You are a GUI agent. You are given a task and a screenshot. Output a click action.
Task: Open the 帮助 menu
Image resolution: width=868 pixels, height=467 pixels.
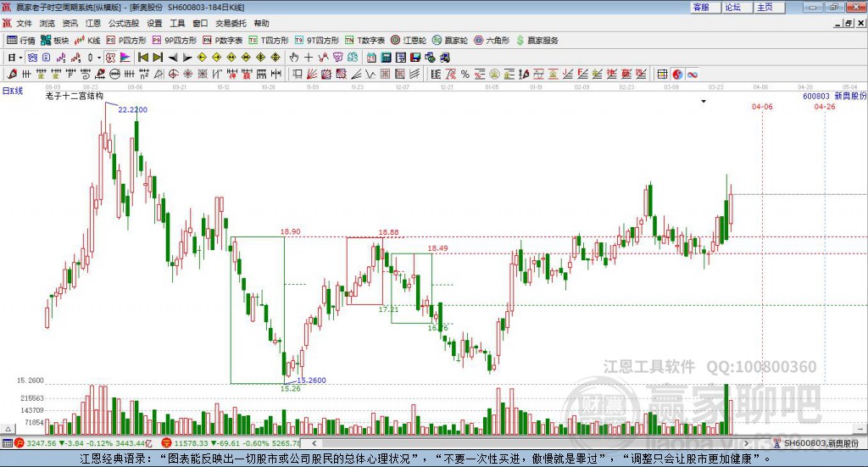point(261,23)
